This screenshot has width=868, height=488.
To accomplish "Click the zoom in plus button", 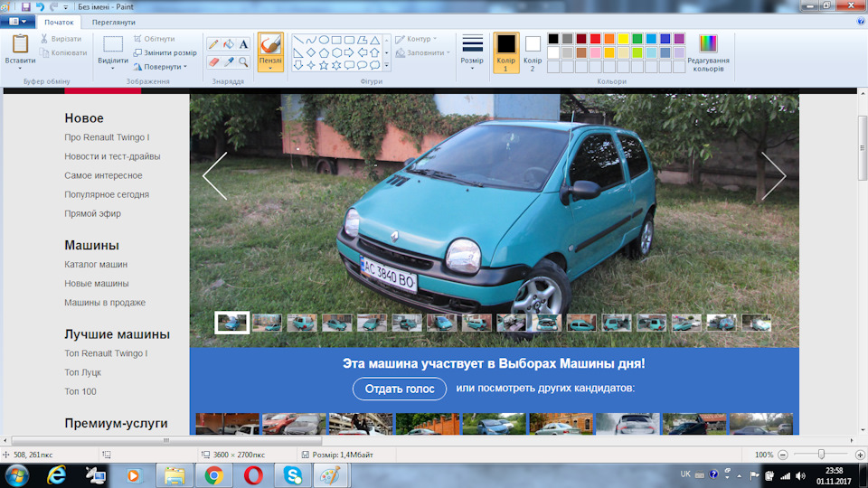I will 860,455.
